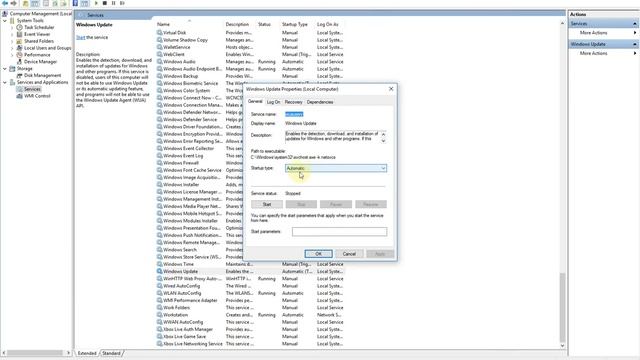Expand More Actions under Windows Update
The height and width of the screenshot is (360, 640).
coord(603,53)
